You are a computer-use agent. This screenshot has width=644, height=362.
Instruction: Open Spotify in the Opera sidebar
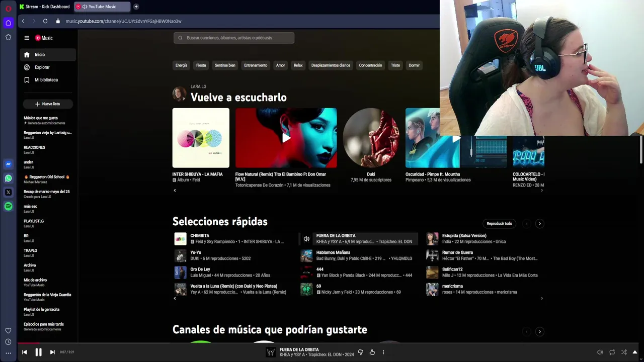click(8, 206)
